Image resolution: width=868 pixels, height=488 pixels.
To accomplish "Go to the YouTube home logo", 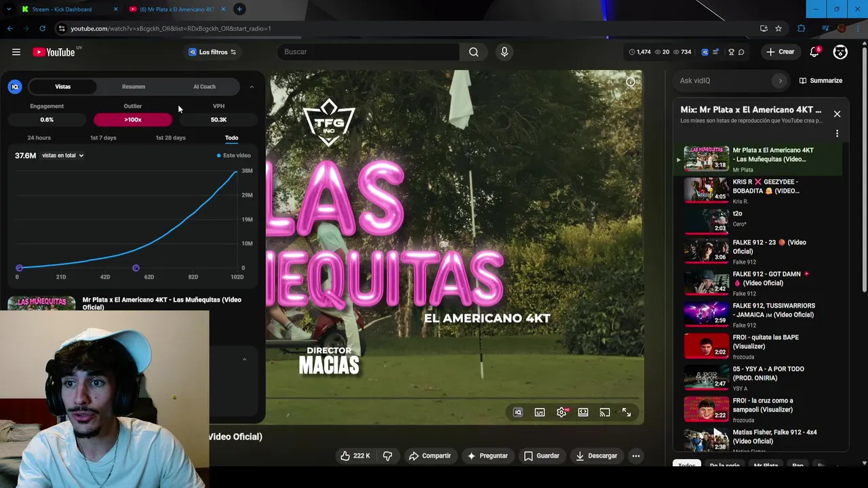I will tap(54, 52).
